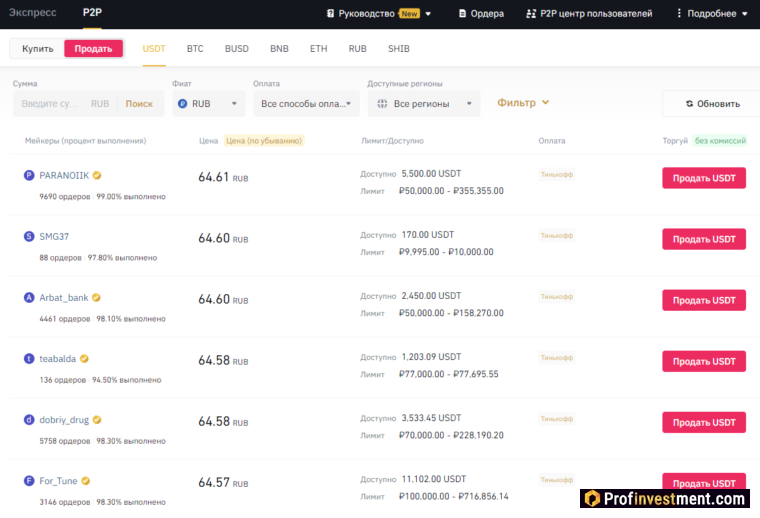Click the 64.61 RUB price
Viewport: 760px width, 518px height.
pos(223,177)
